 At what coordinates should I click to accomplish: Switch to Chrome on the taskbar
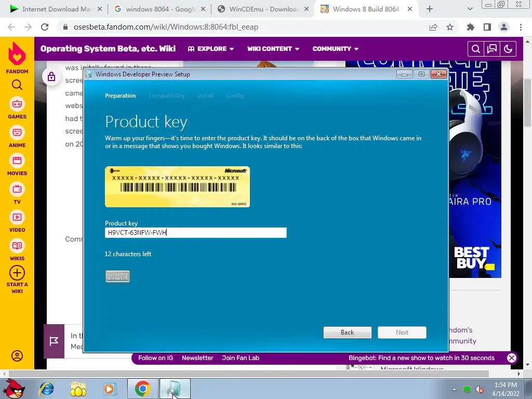tap(142, 389)
